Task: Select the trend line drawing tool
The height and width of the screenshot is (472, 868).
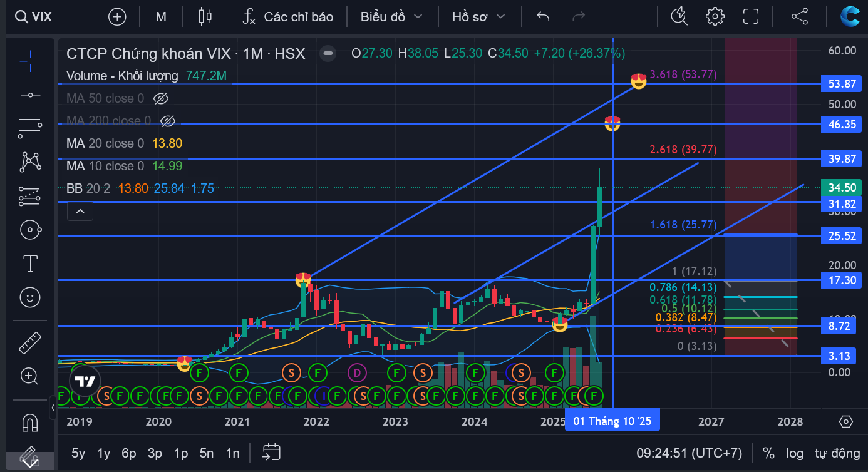Action: point(30,95)
